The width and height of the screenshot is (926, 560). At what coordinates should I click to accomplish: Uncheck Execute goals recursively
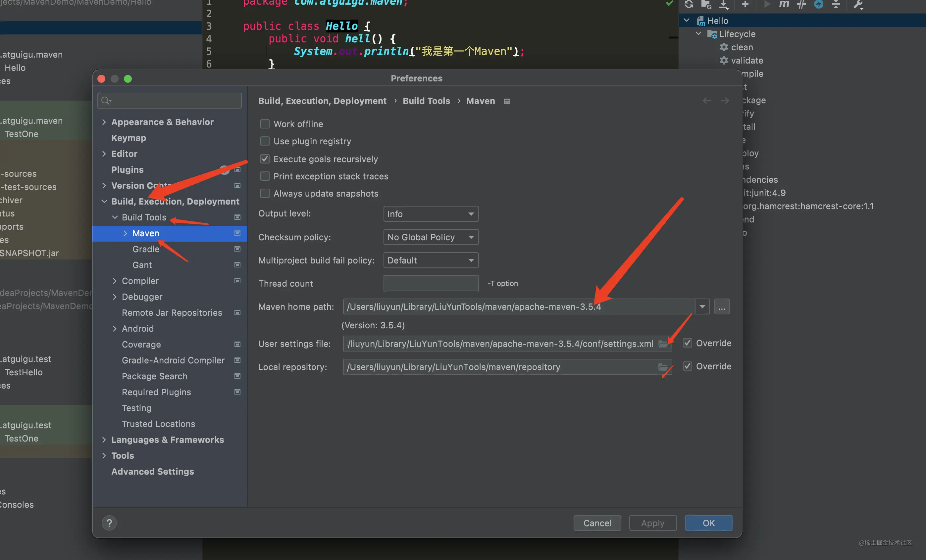(x=265, y=159)
